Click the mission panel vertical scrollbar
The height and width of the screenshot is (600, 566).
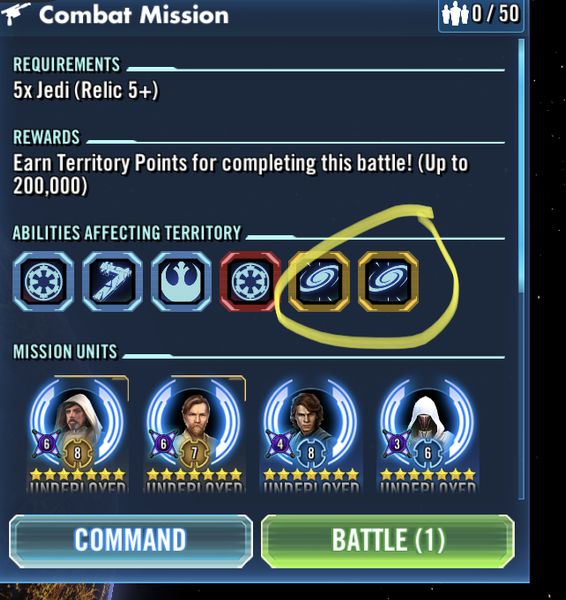pyautogui.click(x=522, y=269)
